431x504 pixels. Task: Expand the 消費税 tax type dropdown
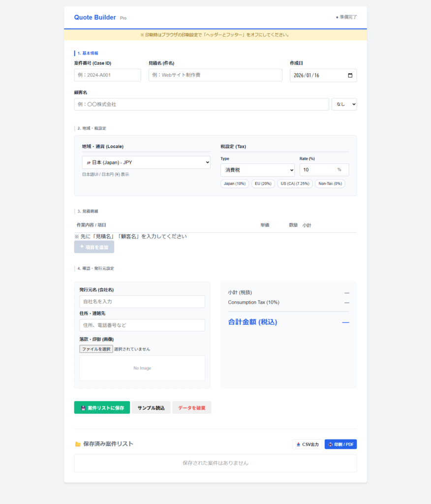[257, 170]
